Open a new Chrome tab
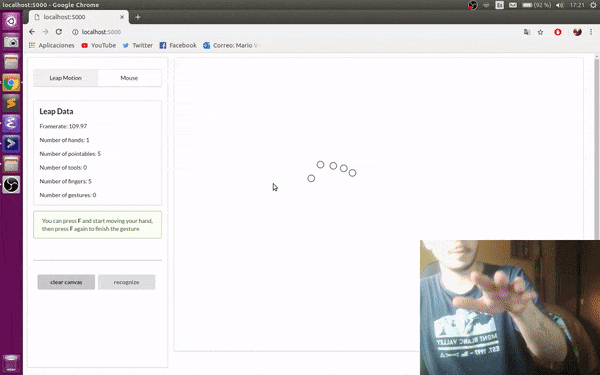This screenshot has height=375, width=600. click(x=138, y=17)
